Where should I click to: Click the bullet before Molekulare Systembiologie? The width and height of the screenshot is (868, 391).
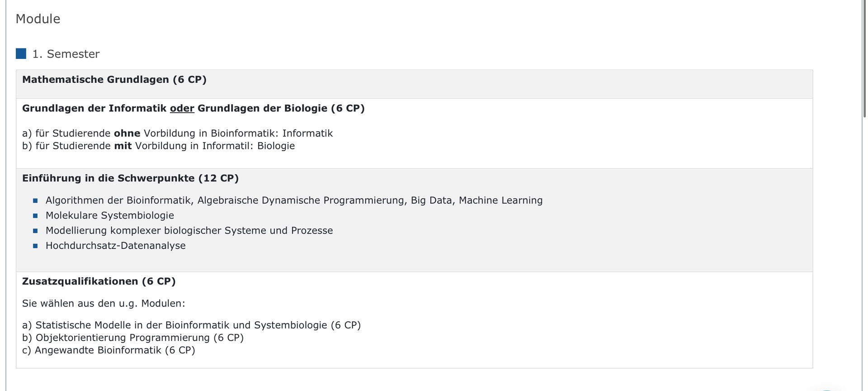35,216
